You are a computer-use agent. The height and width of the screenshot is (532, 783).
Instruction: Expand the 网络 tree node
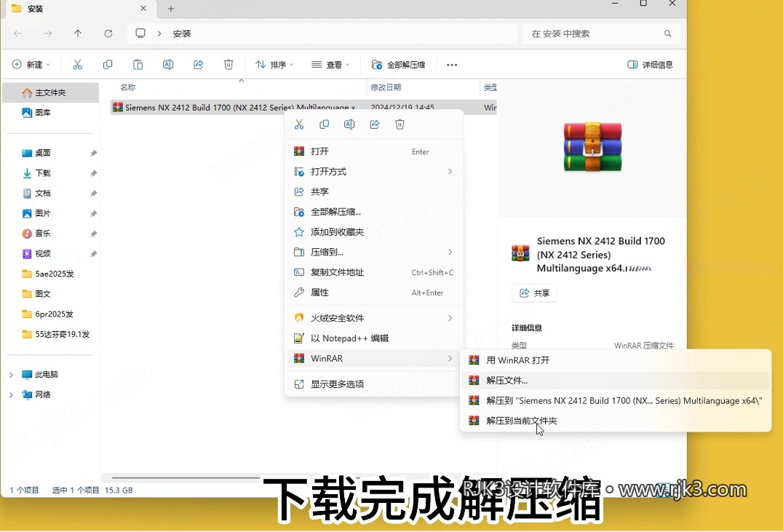coord(11,394)
